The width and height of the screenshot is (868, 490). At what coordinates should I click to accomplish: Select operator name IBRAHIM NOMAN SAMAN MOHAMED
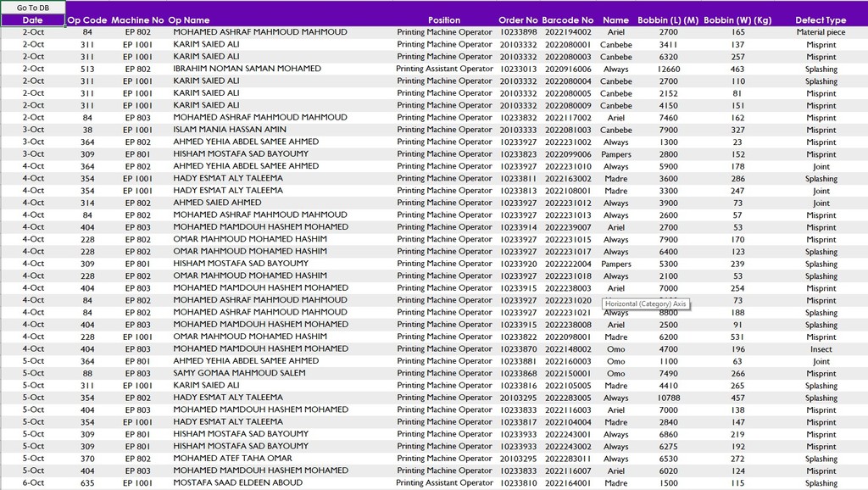(x=247, y=69)
